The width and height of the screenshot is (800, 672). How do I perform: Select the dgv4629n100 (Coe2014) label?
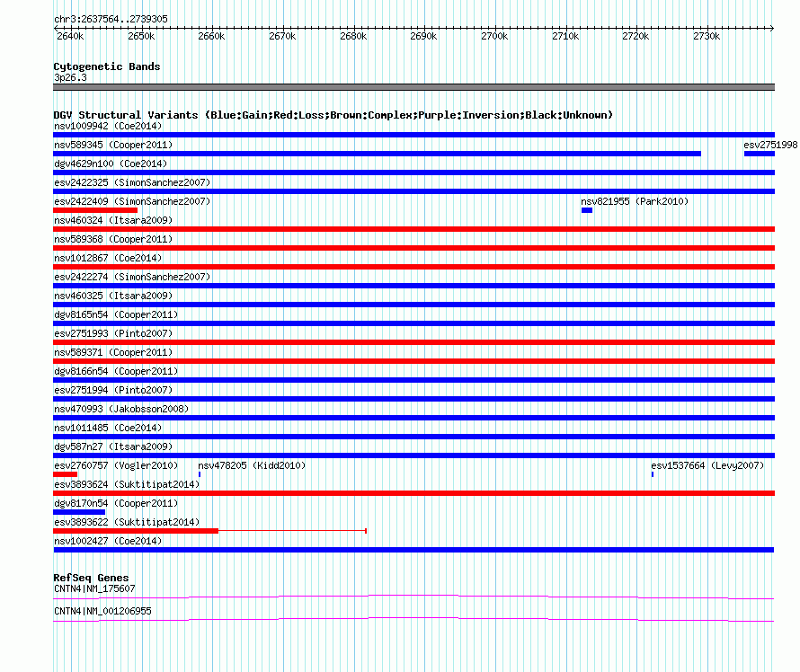point(111,164)
